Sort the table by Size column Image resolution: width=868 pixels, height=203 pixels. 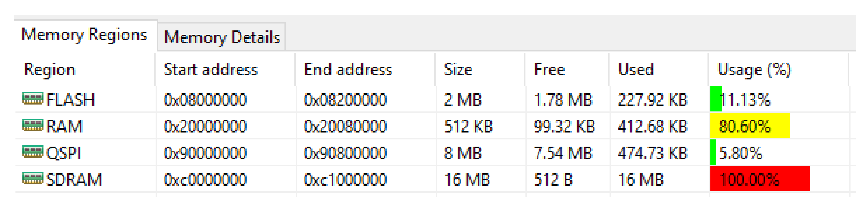point(458,70)
